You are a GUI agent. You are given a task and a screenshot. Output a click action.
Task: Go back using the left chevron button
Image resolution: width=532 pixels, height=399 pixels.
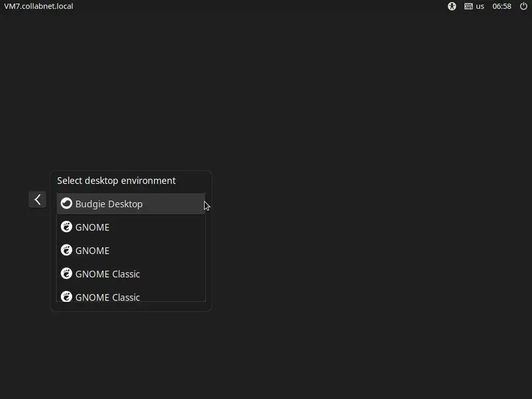[x=37, y=199]
